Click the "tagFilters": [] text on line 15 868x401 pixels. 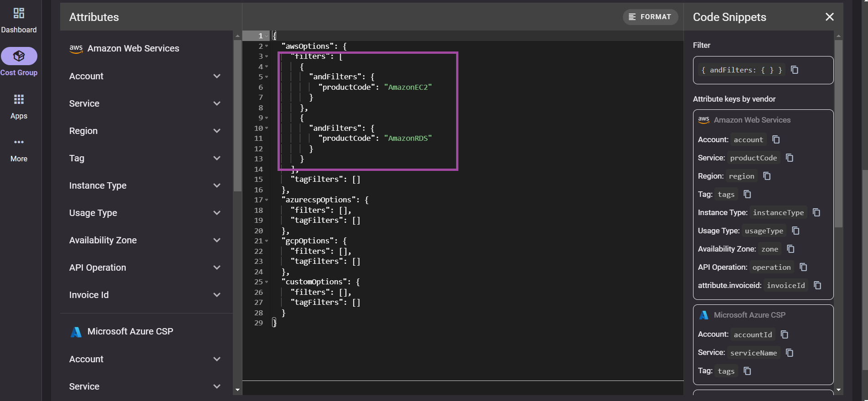pos(325,180)
